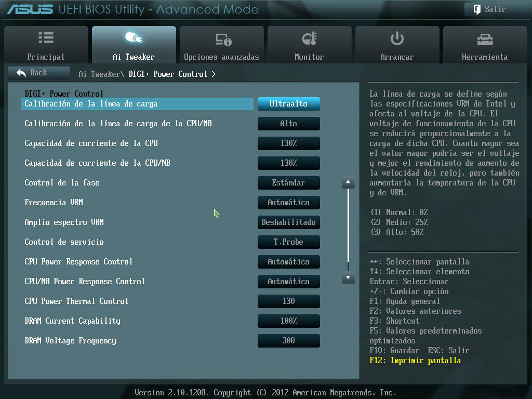The height and width of the screenshot is (399, 532).
Task: Click the Monitor gauge icon
Action: (310, 38)
